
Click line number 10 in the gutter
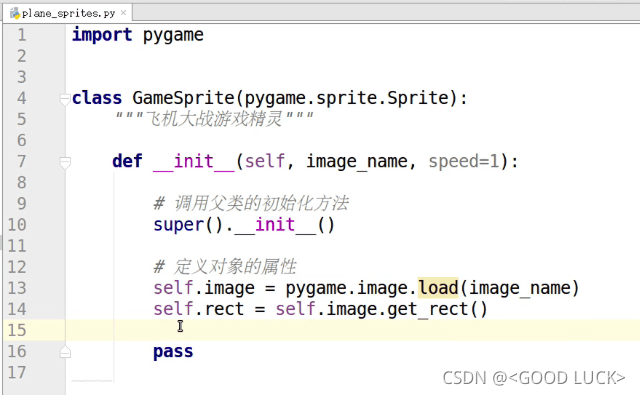tap(17, 225)
